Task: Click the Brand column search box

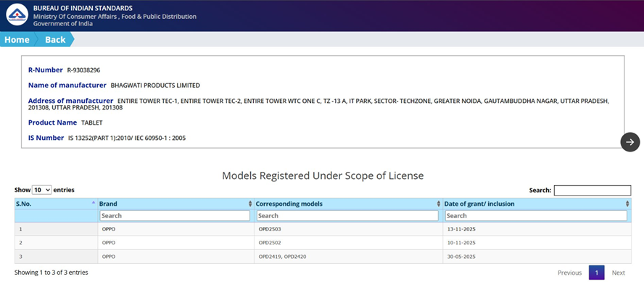Action: [175, 215]
